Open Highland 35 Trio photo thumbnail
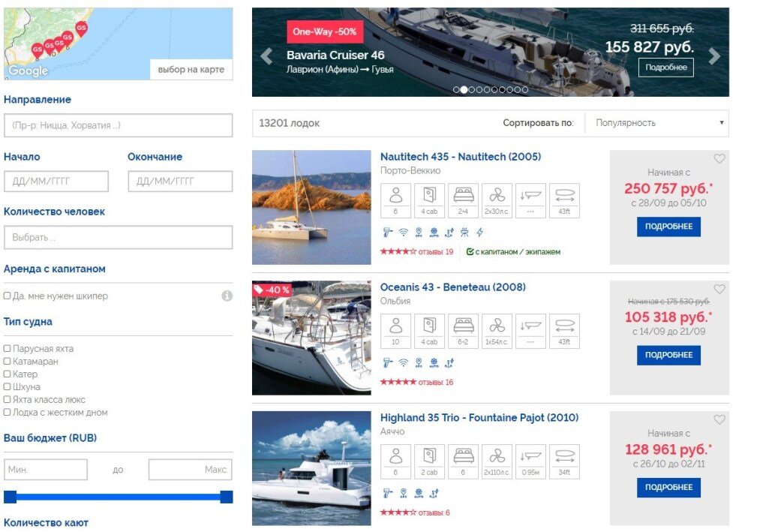 [x=311, y=468]
